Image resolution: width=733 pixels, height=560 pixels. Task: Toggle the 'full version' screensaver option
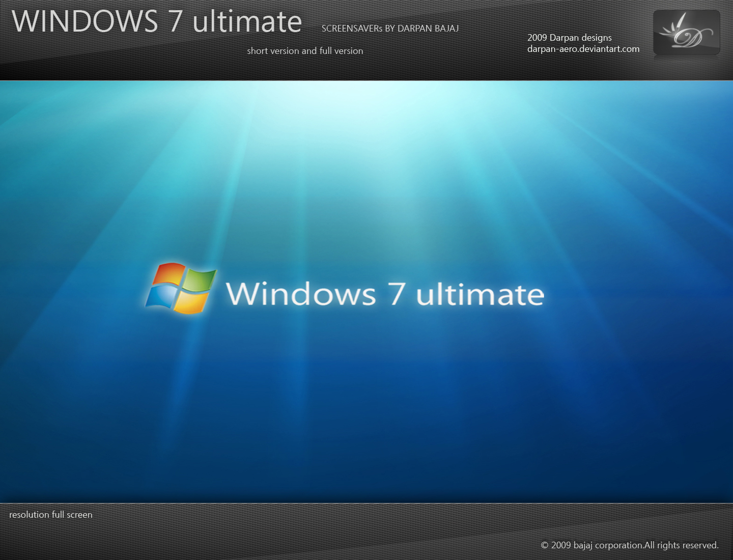(x=341, y=51)
